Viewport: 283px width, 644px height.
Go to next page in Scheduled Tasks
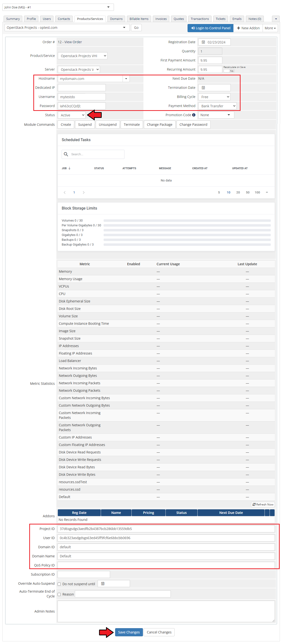click(84, 192)
